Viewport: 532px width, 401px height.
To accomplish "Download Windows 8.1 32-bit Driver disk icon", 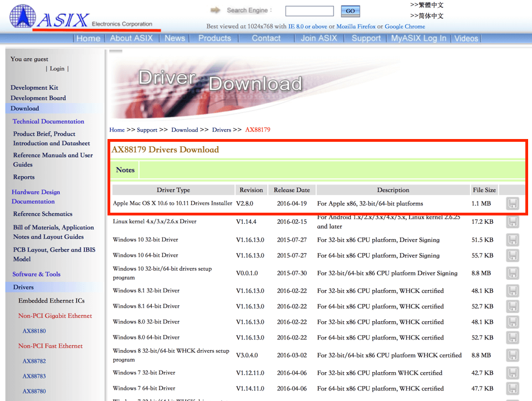I will pyautogui.click(x=513, y=290).
